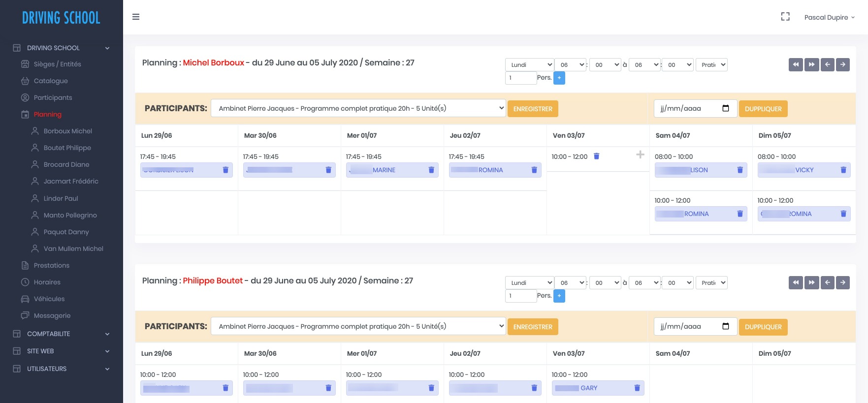Go to previous week in Boutet planning
The width and height of the screenshot is (868, 403).
(827, 282)
